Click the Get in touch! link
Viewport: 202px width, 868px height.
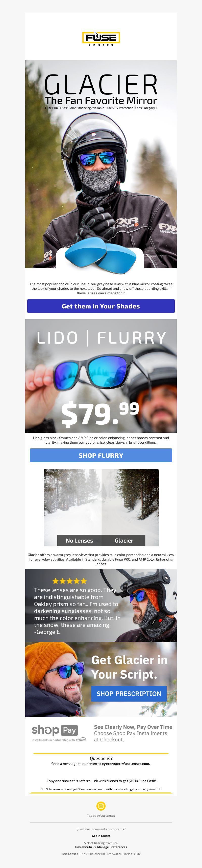tap(101, 836)
